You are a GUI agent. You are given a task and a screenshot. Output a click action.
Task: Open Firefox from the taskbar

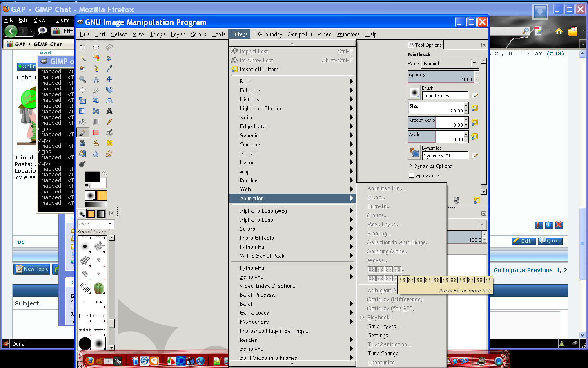click(x=89, y=360)
